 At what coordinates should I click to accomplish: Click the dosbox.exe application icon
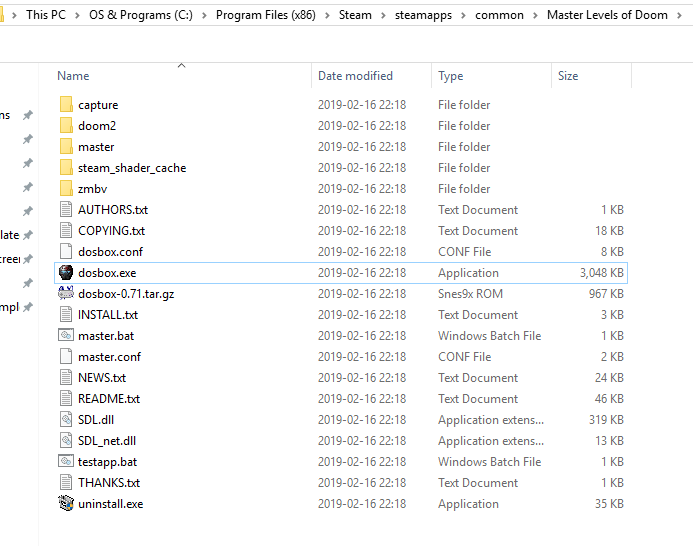tap(66, 273)
